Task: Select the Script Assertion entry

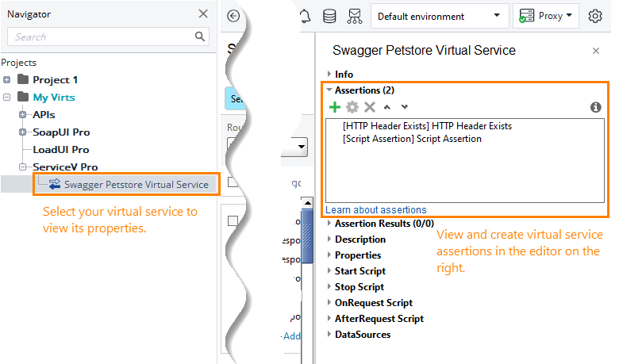Action: (x=412, y=139)
